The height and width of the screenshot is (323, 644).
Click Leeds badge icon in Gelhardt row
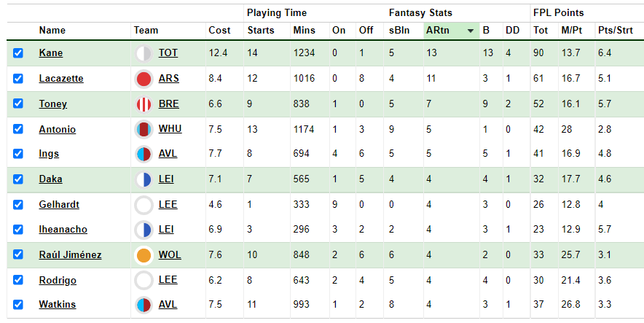click(x=144, y=205)
